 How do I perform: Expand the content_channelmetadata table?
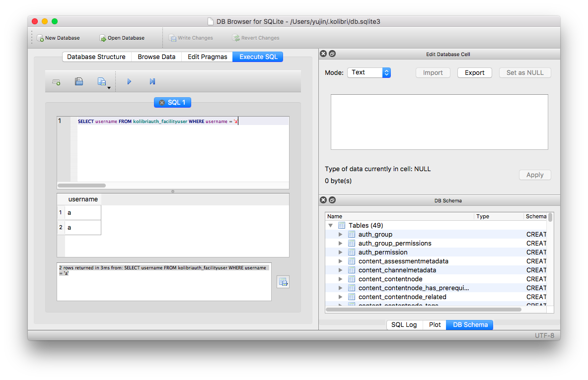click(x=341, y=270)
